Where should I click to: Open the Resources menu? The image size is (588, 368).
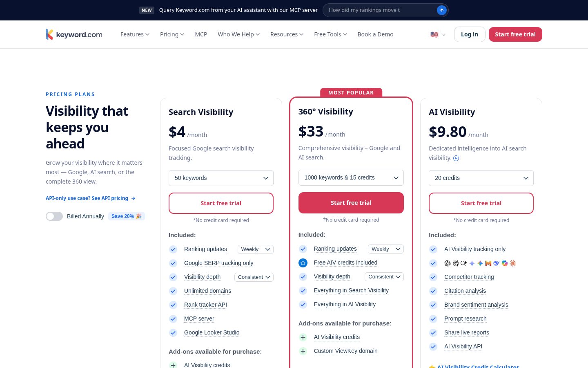[x=287, y=34]
